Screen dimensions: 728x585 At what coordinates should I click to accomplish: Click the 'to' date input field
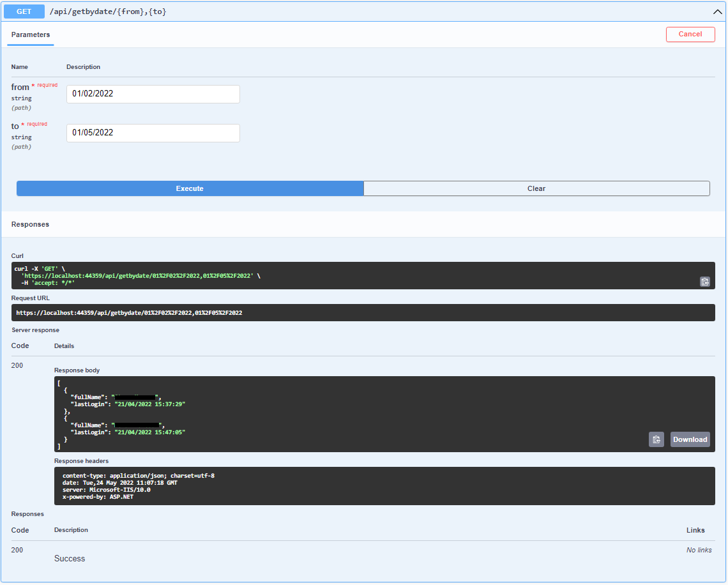click(x=153, y=133)
